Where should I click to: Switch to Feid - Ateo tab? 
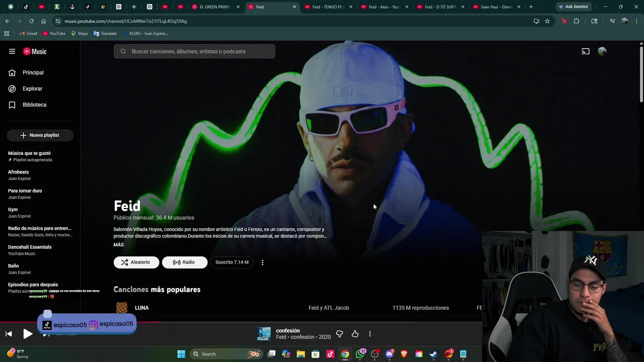click(x=385, y=7)
